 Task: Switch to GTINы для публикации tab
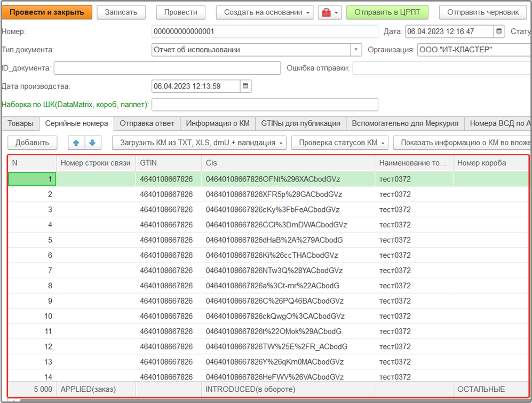click(300, 124)
